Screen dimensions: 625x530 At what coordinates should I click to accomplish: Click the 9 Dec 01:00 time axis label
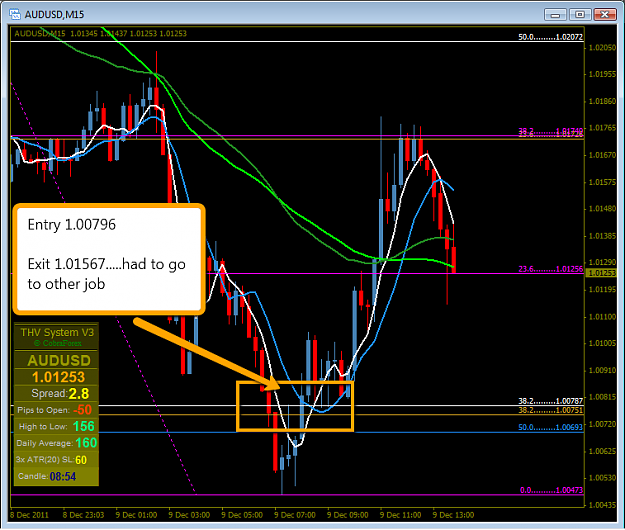[136, 515]
